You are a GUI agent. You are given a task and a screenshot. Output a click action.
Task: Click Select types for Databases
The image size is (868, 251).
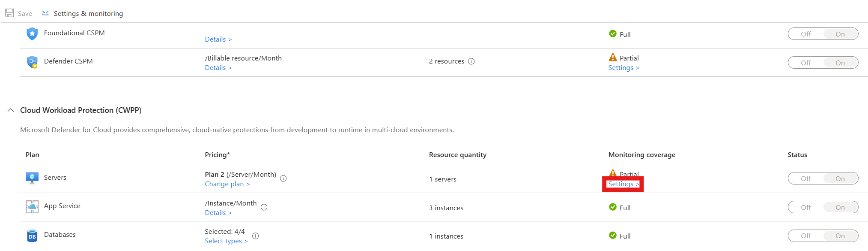pos(226,241)
